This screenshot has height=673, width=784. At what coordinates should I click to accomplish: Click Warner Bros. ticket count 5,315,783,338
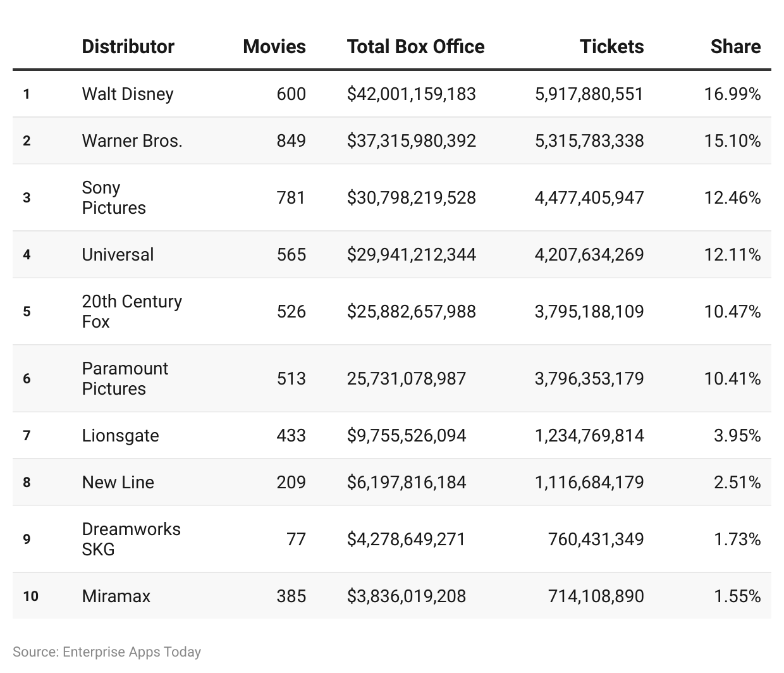589,140
